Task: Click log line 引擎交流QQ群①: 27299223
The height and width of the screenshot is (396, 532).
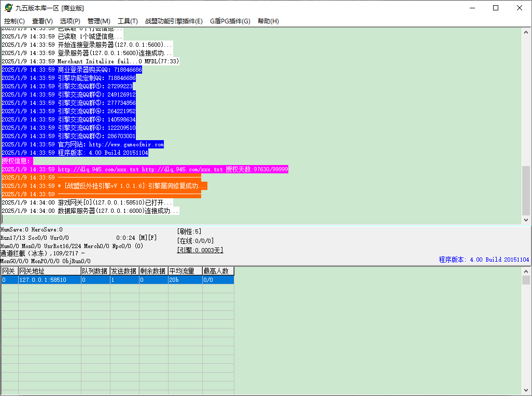Action: (67, 86)
